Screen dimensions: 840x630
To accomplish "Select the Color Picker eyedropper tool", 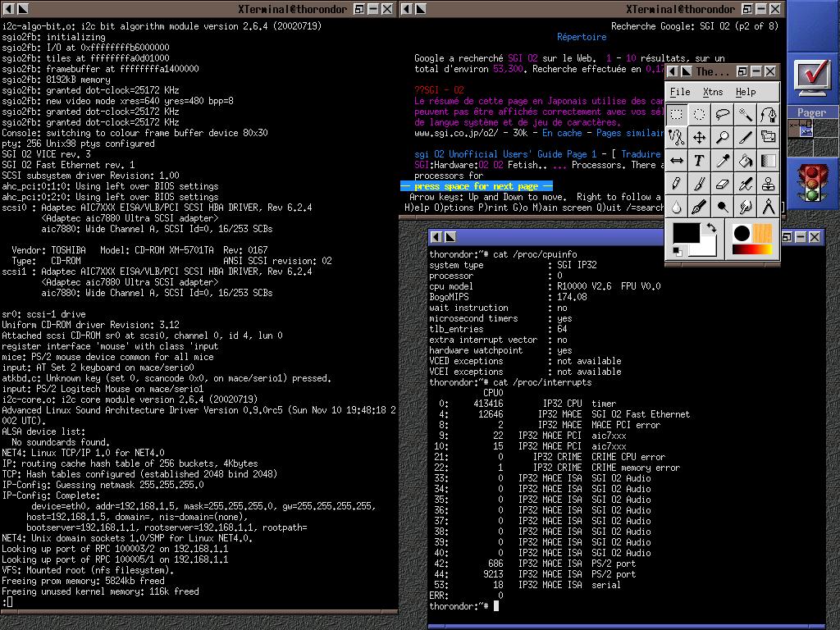I will (722, 161).
